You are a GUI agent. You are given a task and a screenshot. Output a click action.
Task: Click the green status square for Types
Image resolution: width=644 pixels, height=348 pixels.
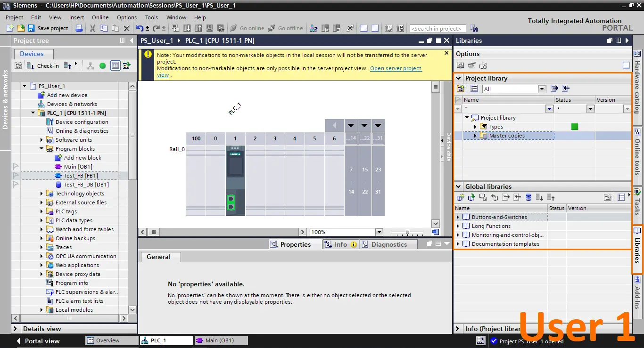[x=574, y=127]
